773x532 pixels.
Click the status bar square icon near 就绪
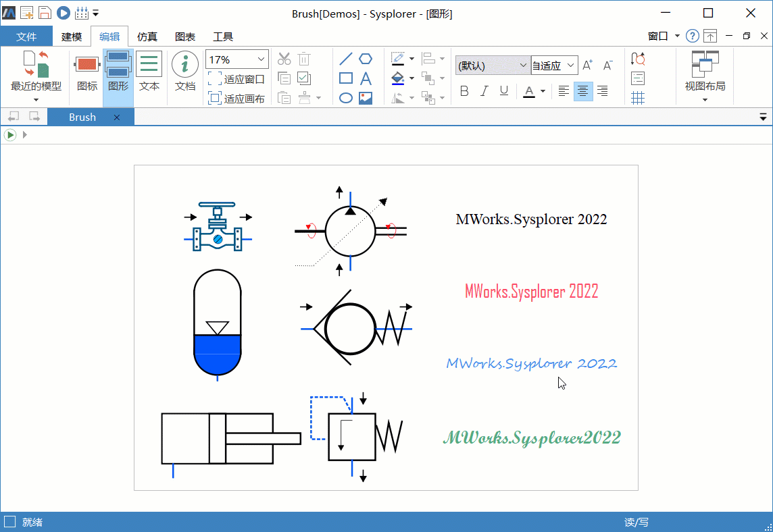10,522
